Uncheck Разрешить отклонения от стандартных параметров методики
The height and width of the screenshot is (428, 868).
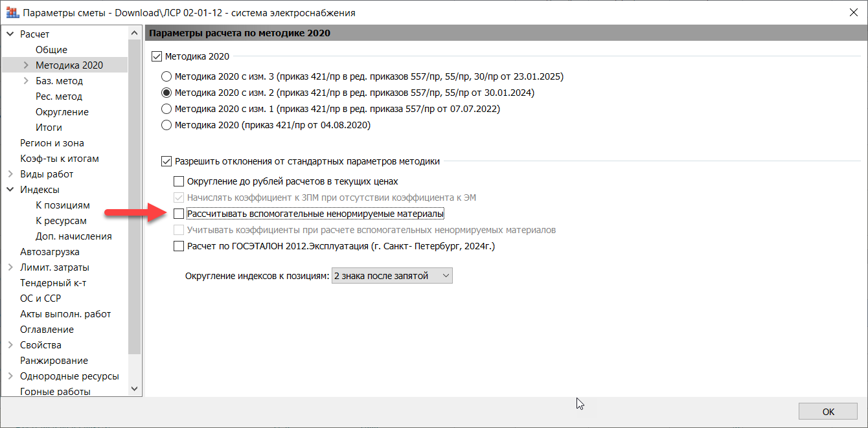[166, 161]
